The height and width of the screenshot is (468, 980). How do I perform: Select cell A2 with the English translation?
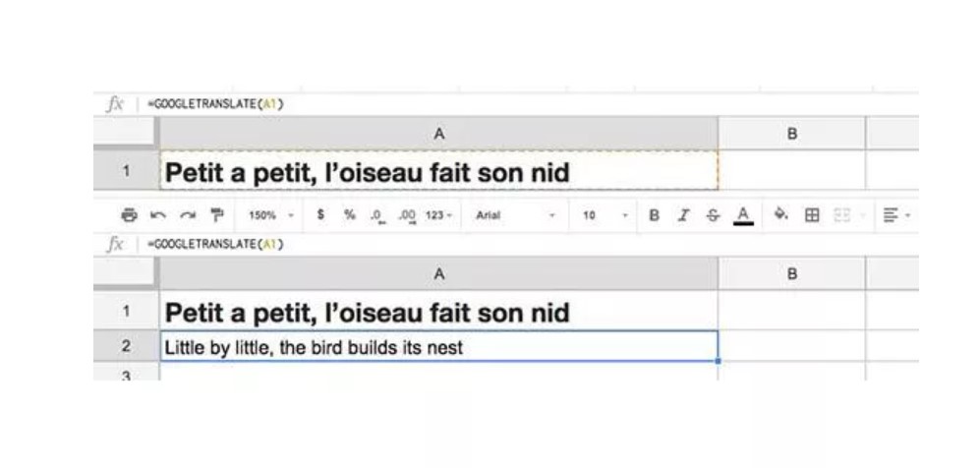point(438,347)
